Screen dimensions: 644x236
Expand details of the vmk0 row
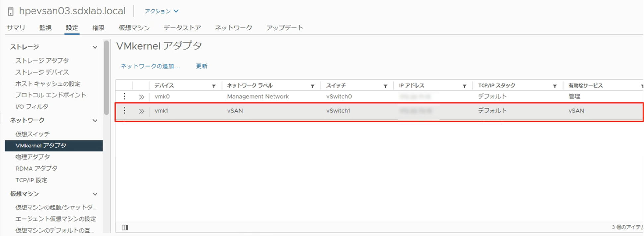pyautogui.click(x=142, y=97)
